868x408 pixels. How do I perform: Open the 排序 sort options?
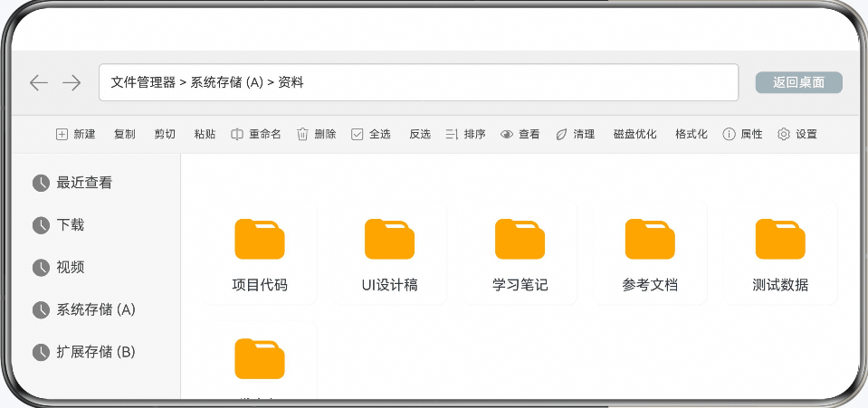[465, 134]
